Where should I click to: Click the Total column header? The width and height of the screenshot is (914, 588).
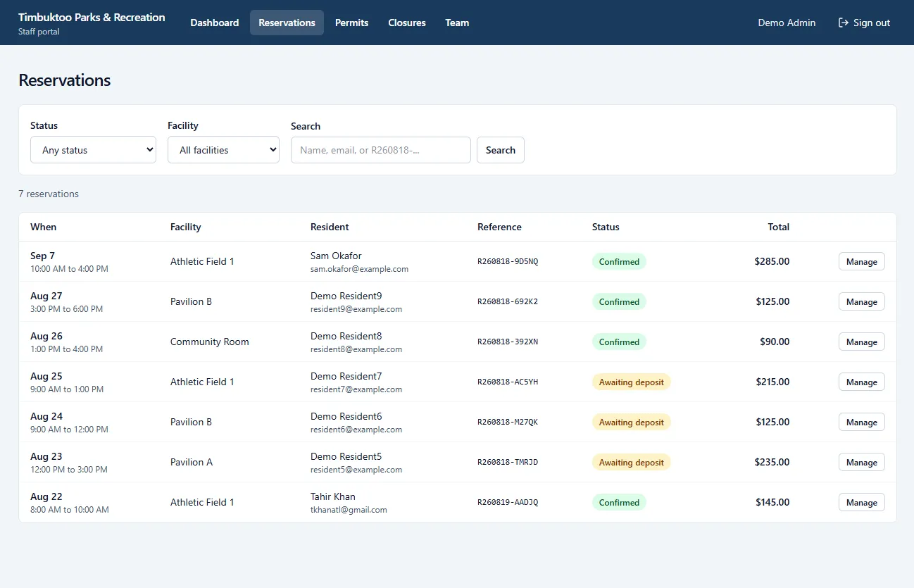click(778, 227)
